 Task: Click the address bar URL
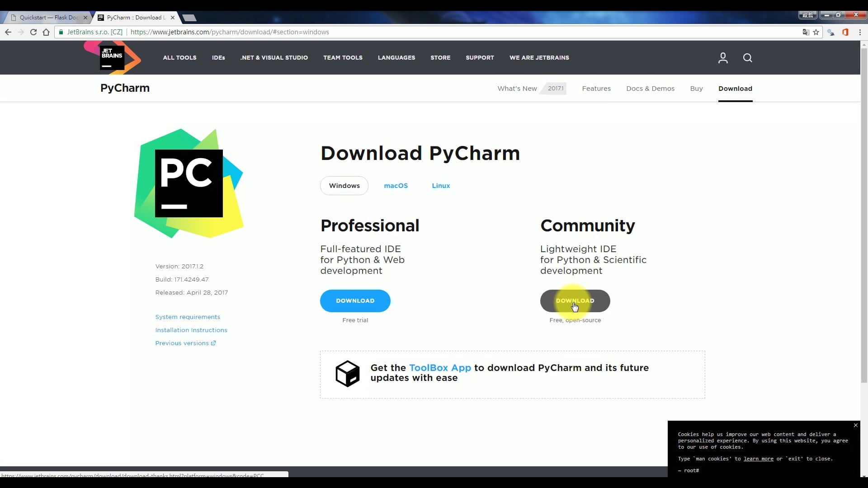coord(230,32)
